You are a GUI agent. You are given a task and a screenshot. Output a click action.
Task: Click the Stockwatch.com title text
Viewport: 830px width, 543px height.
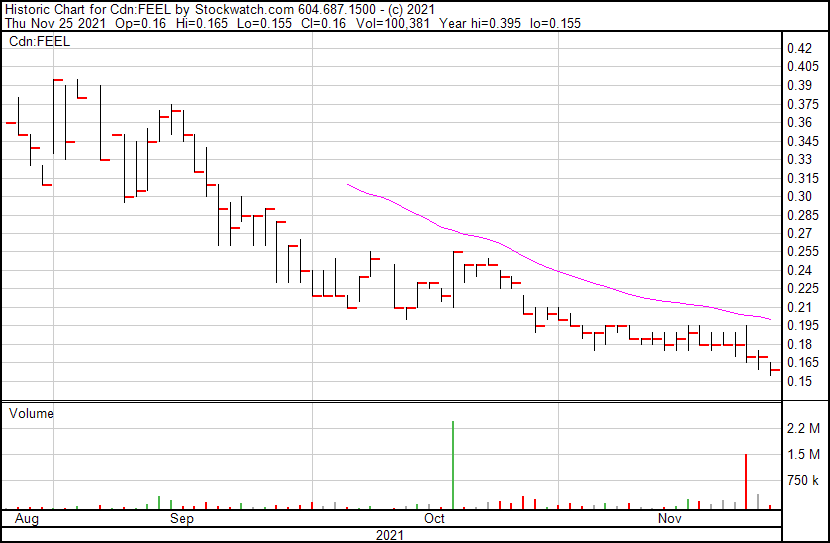(x=246, y=10)
